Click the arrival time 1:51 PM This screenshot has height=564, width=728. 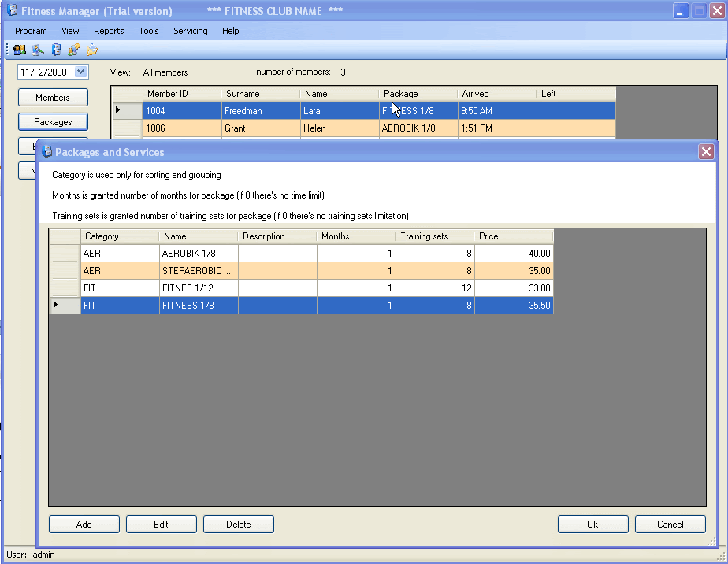[497, 128]
